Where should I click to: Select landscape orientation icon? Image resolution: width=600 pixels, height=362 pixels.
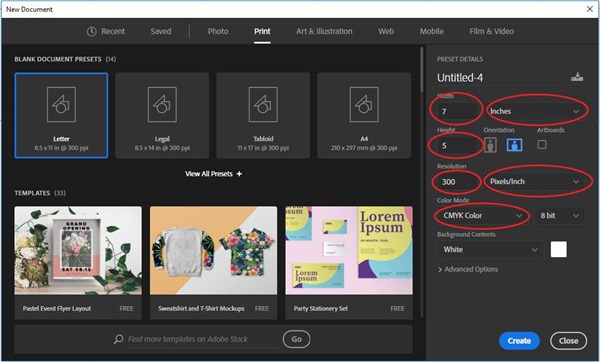pos(514,145)
